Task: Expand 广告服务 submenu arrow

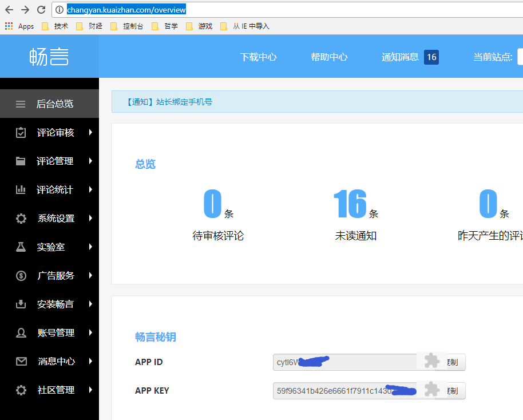Action: click(90, 276)
